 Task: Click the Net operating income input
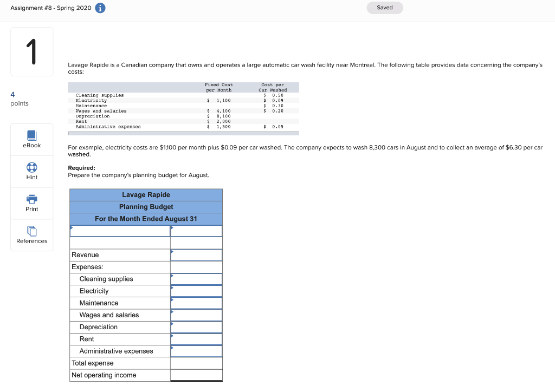(x=196, y=375)
